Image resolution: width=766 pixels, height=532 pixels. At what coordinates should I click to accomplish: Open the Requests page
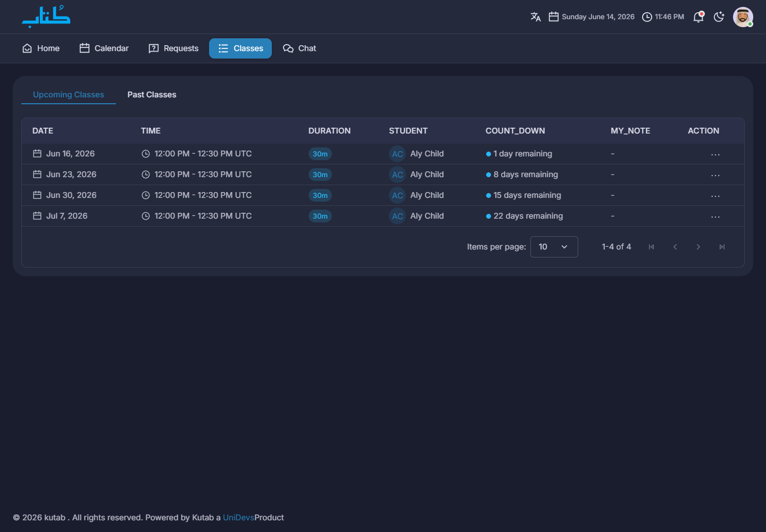point(173,48)
